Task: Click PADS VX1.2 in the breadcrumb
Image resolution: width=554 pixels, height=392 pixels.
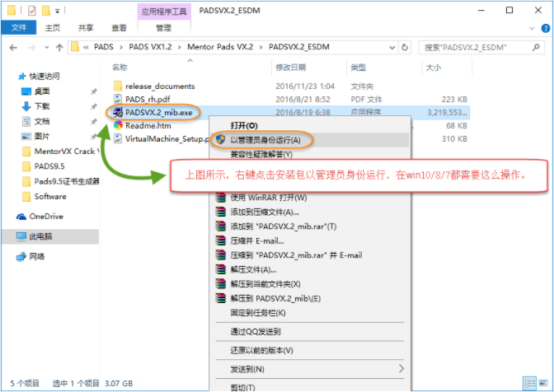Action: (x=150, y=47)
